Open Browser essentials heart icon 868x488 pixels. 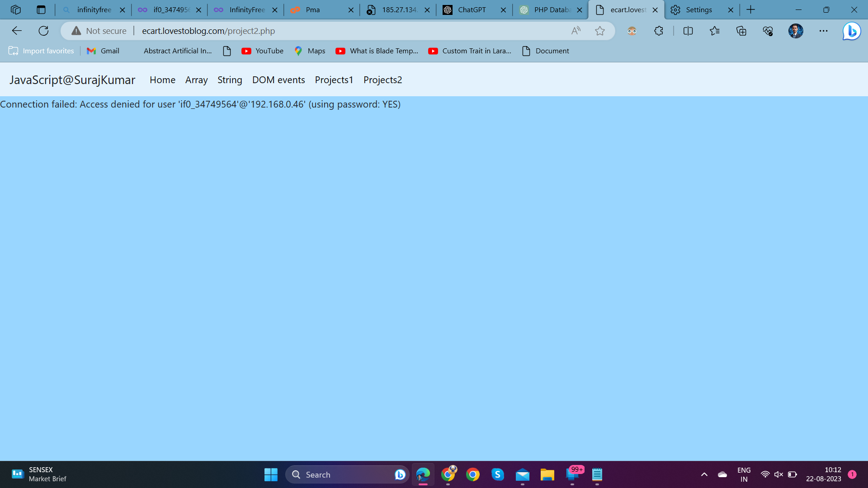768,31
